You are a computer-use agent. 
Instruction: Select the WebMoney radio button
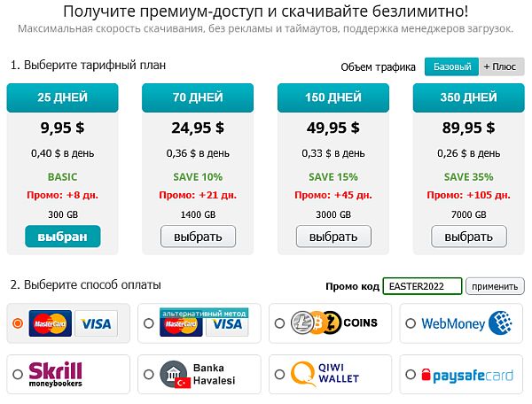tap(411, 324)
